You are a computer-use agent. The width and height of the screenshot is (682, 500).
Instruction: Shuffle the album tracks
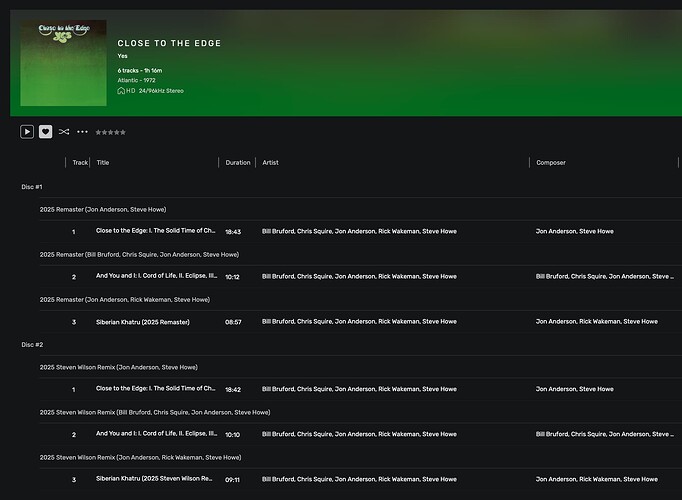[64, 132]
